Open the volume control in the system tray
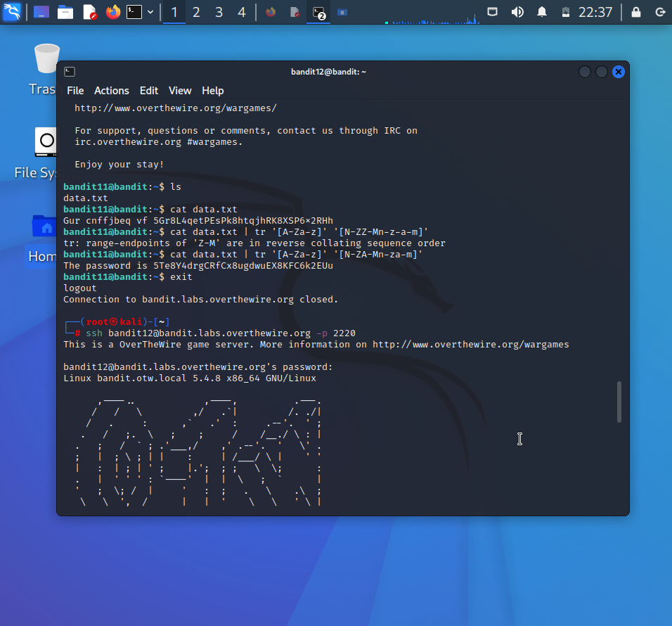Image resolution: width=672 pixels, height=626 pixels. (x=518, y=12)
